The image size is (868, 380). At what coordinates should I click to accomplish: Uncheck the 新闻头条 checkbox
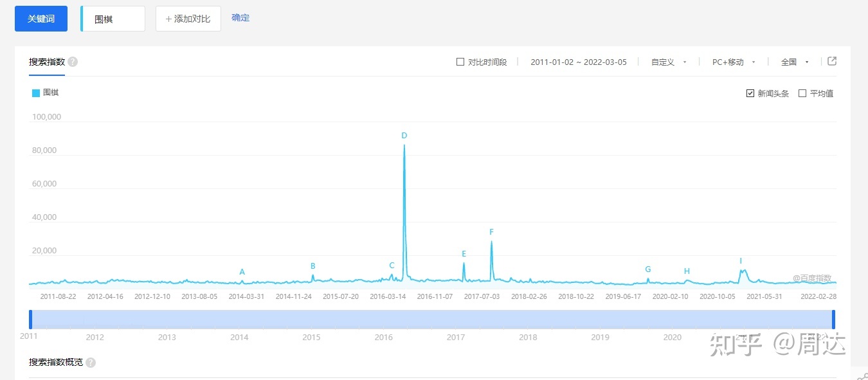click(x=750, y=93)
